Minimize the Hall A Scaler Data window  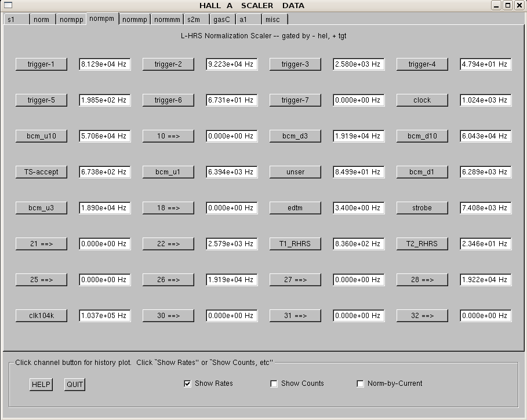tap(496, 5)
